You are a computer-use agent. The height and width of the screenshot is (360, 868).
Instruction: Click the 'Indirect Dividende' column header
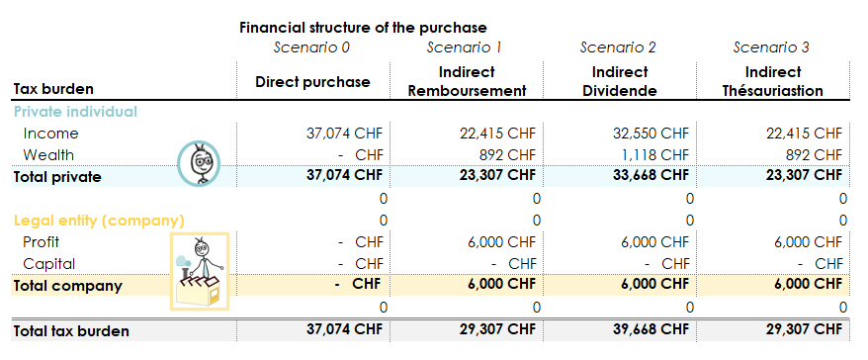coord(620,81)
